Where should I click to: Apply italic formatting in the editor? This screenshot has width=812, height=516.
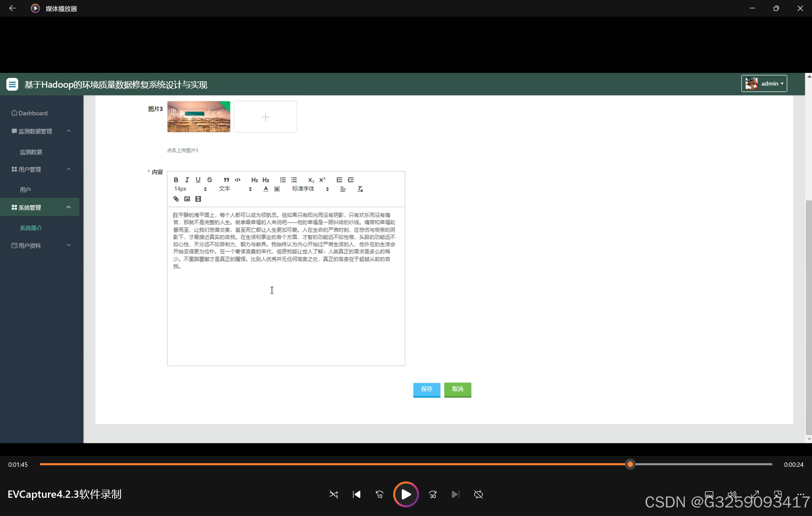pos(187,180)
